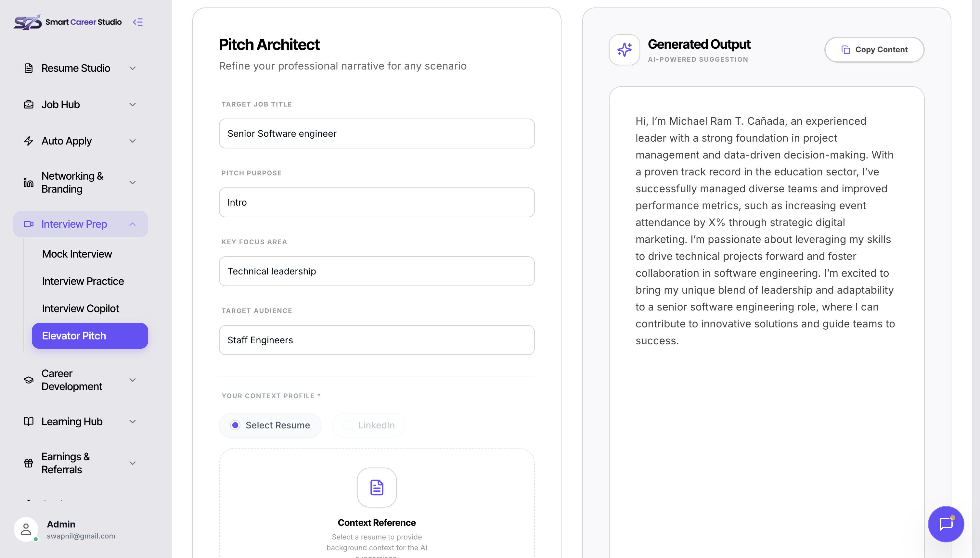Viewport: 980px width, 558px height.
Task: Click the Smart Career Studio logo
Action: click(x=68, y=22)
